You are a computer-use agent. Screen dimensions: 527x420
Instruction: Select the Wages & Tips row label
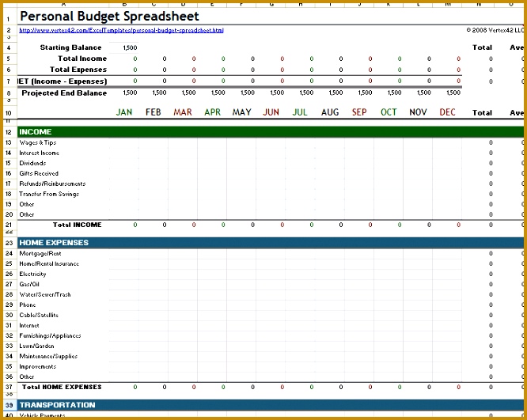coord(38,142)
